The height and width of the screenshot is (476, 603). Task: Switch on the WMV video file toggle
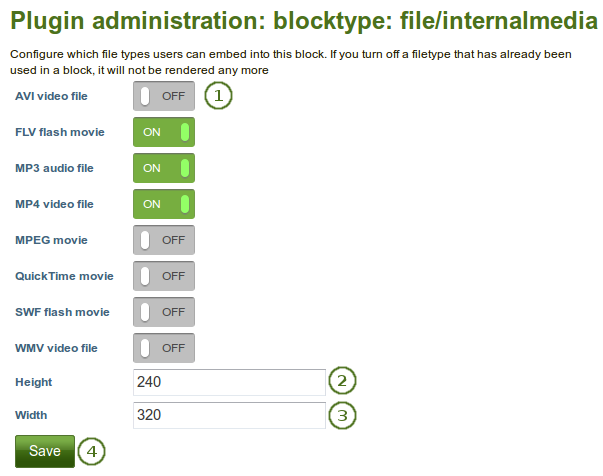(x=164, y=348)
